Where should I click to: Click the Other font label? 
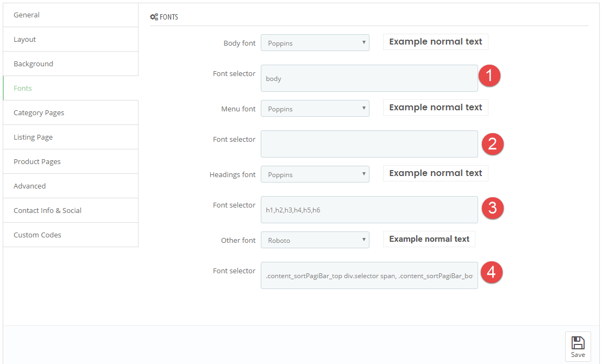coord(239,240)
